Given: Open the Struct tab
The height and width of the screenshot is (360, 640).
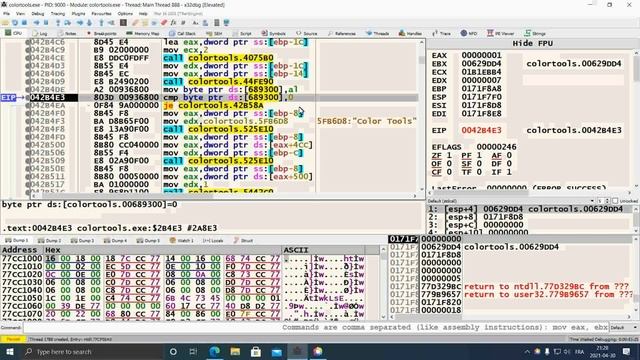Looking at the screenshot, I should tap(243, 240).
